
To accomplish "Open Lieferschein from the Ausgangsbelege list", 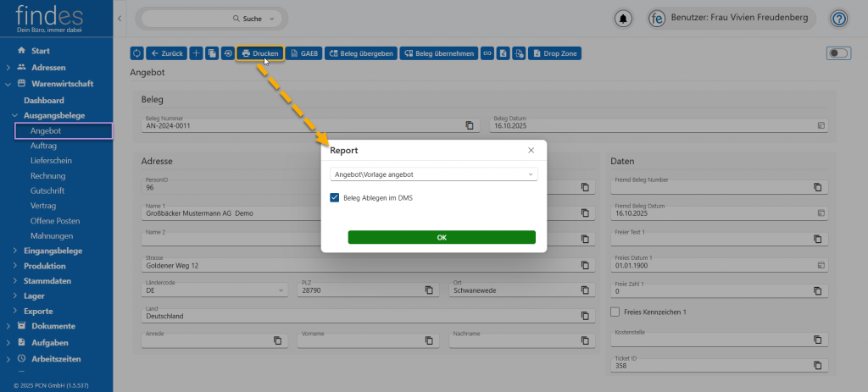I will point(51,160).
